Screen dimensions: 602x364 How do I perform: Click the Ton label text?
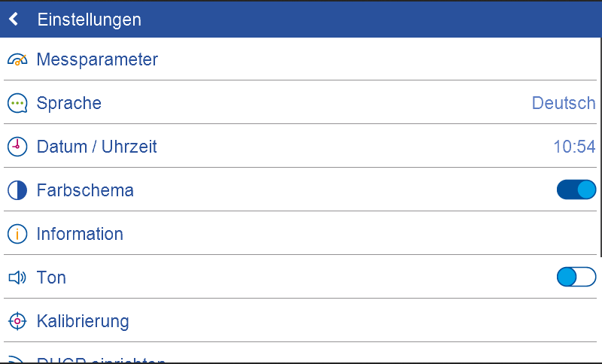pyautogui.click(x=51, y=278)
